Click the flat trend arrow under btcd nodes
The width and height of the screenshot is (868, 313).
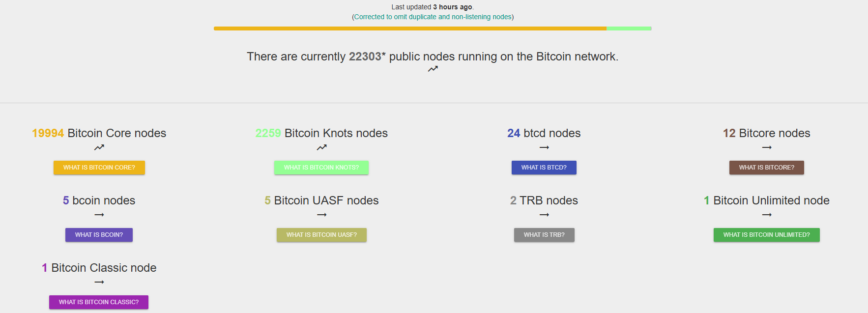point(544,147)
